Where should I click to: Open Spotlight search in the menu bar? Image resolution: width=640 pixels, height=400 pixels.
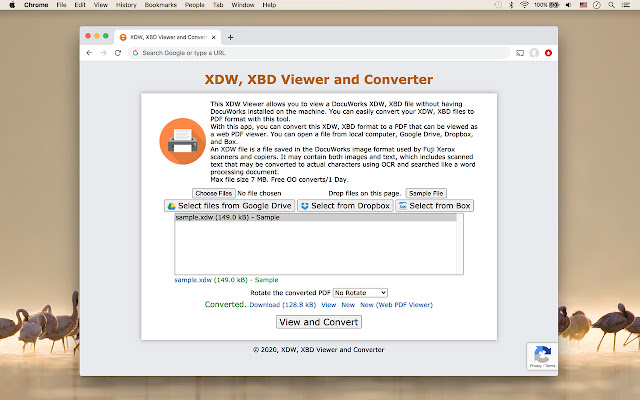[x=611, y=5]
